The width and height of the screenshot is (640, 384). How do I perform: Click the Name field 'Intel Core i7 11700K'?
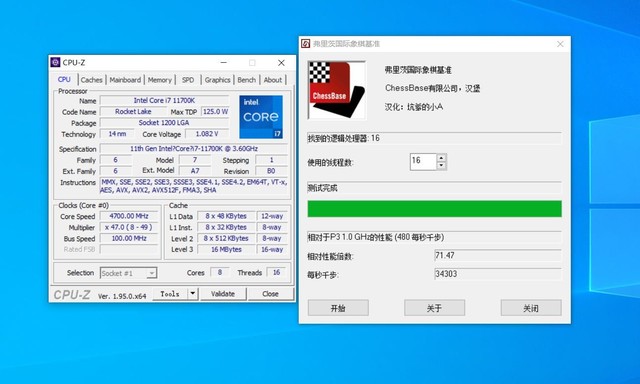pos(164,100)
